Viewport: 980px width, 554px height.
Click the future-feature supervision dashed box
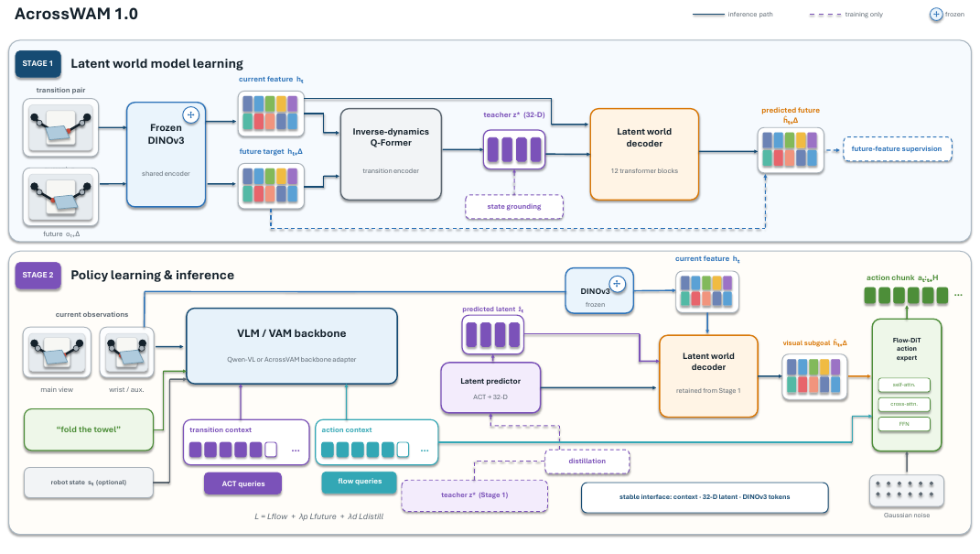coord(897,149)
